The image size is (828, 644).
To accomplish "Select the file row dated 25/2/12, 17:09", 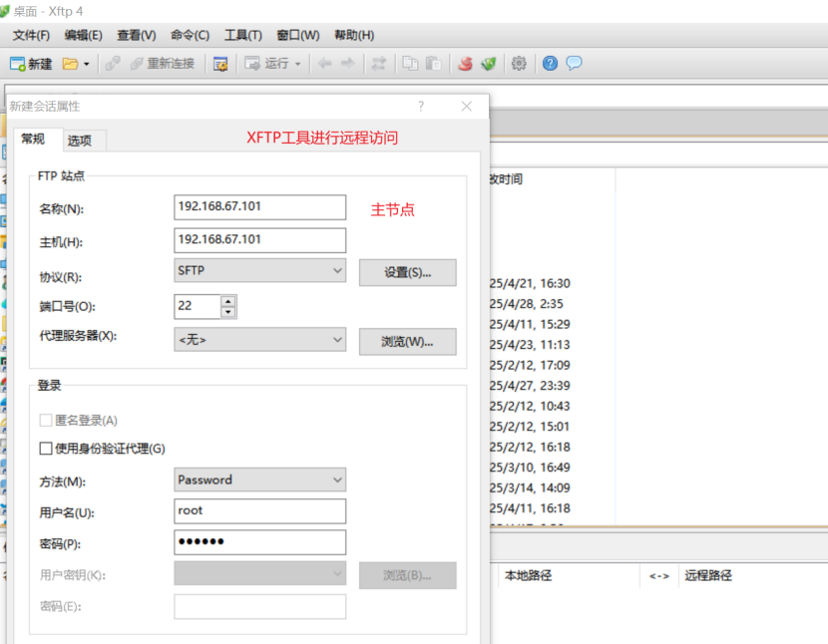I will [x=530, y=365].
